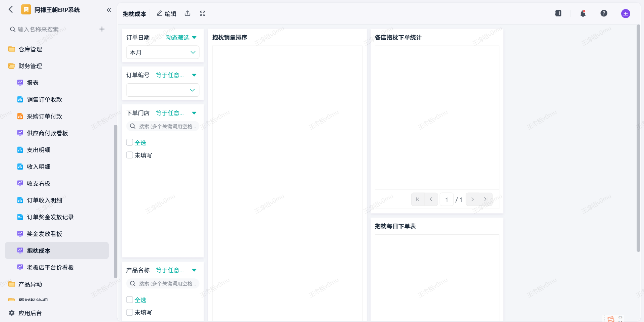This screenshot has width=644, height=322.
Task: Click the 编辑 edit button
Action: coord(166,13)
